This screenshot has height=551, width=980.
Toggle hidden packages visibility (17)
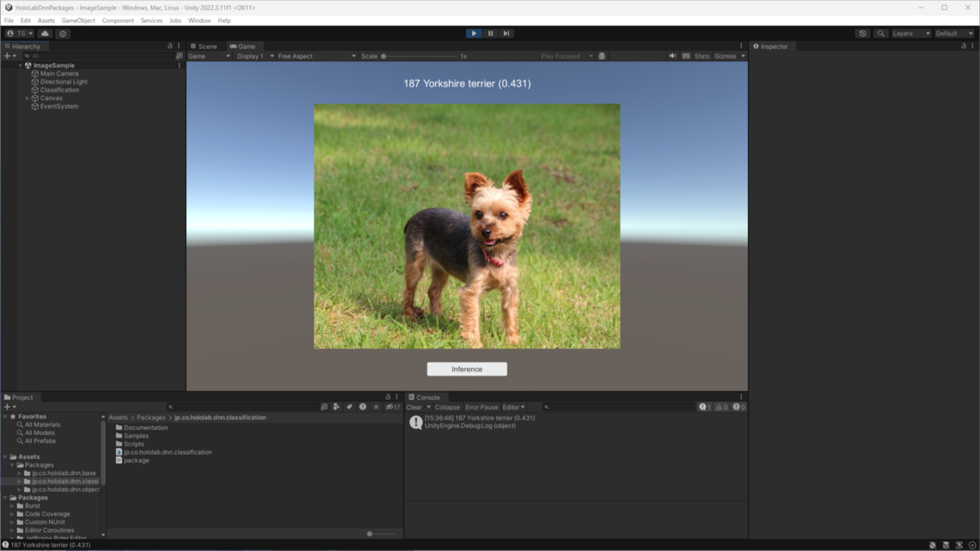coord(393,407)
